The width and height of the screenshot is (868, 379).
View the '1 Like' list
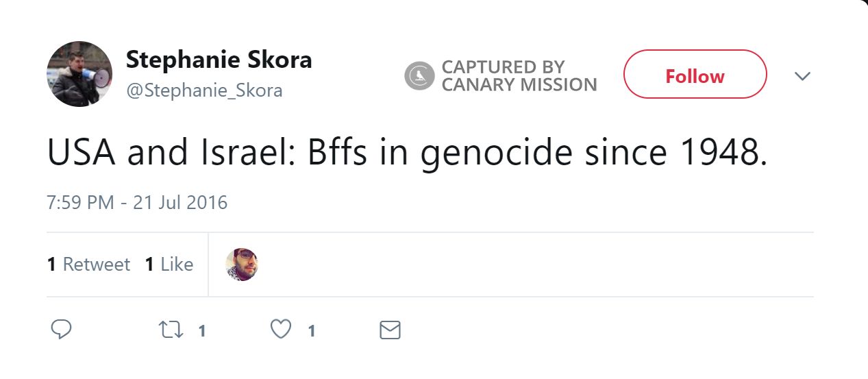169,265
